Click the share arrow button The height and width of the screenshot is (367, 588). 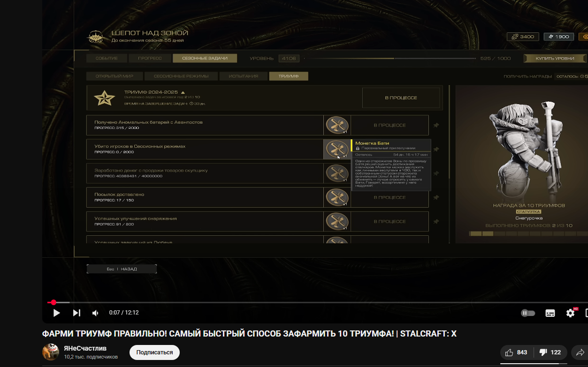coord(580,352)
